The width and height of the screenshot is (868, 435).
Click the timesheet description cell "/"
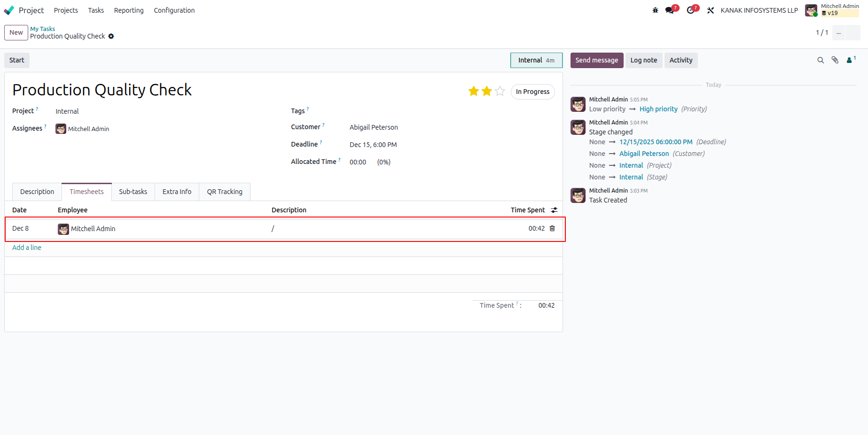tap(273, 229)
